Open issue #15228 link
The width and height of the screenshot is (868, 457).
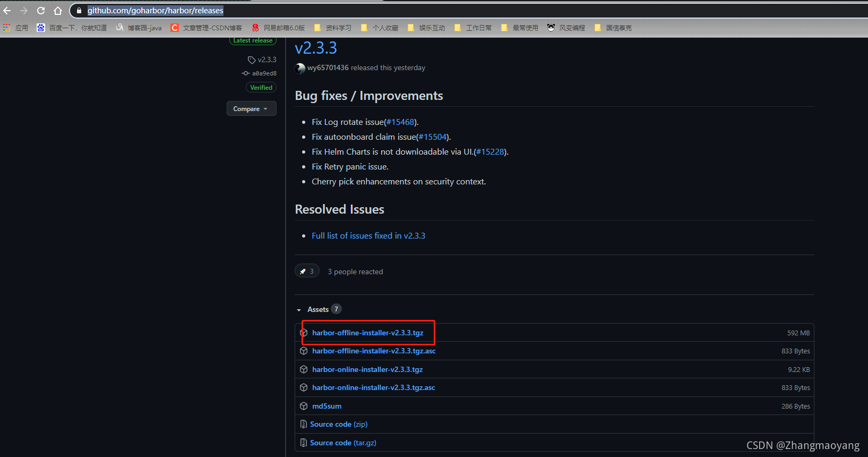[x=490, y=152]
